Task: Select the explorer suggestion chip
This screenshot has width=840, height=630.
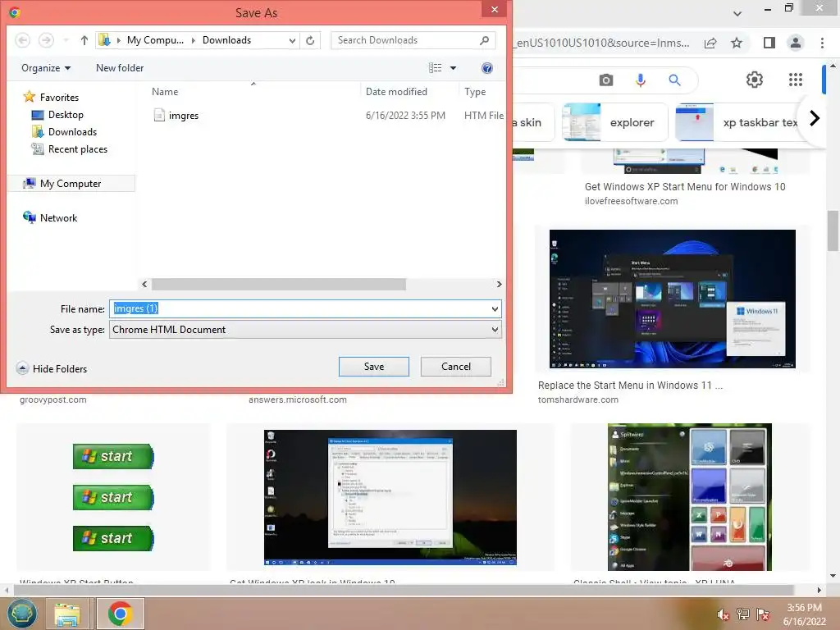Action: tap(615, 122)
